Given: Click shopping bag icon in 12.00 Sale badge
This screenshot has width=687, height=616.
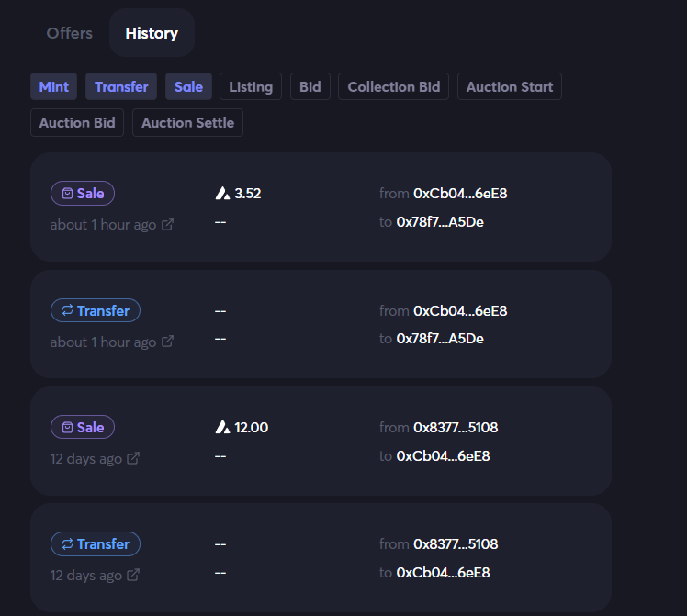Looking at the screenshot, I should [67, 427].
